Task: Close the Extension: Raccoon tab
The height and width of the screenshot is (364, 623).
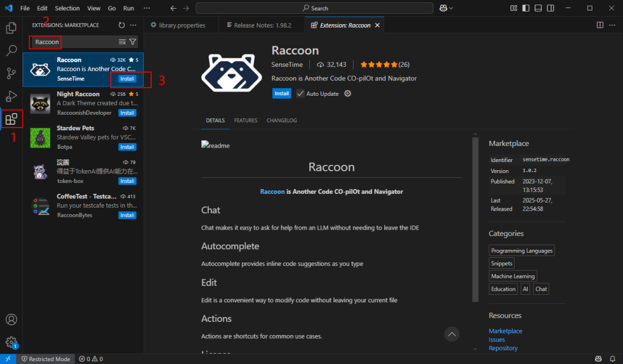Action: coord(377,25)
